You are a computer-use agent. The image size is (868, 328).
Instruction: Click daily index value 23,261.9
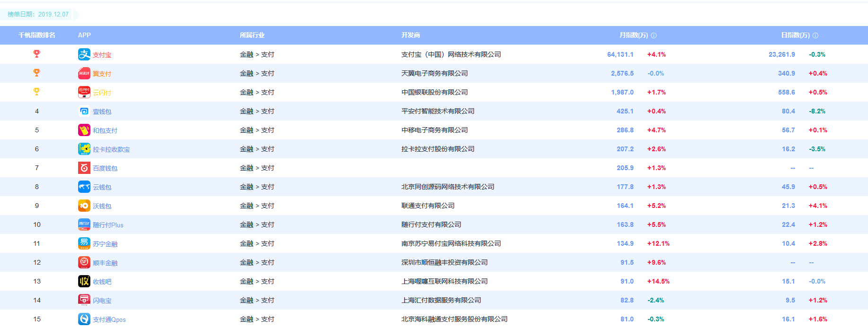point(782,54)
